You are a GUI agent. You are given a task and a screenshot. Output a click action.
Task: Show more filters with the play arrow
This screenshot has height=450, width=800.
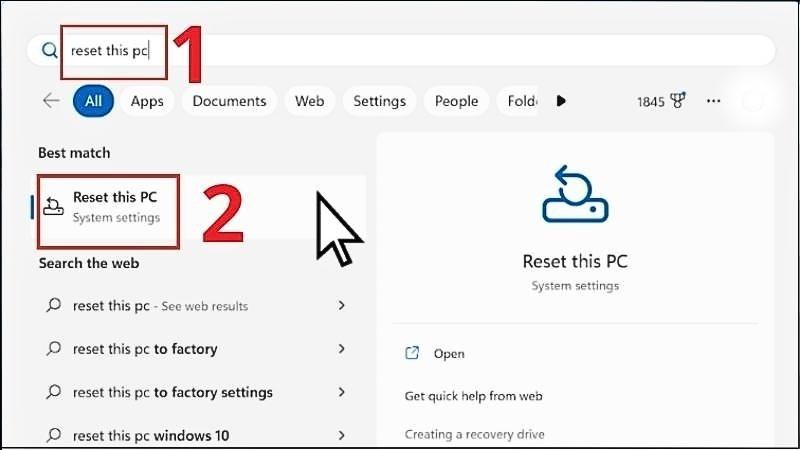coord(561,101)
